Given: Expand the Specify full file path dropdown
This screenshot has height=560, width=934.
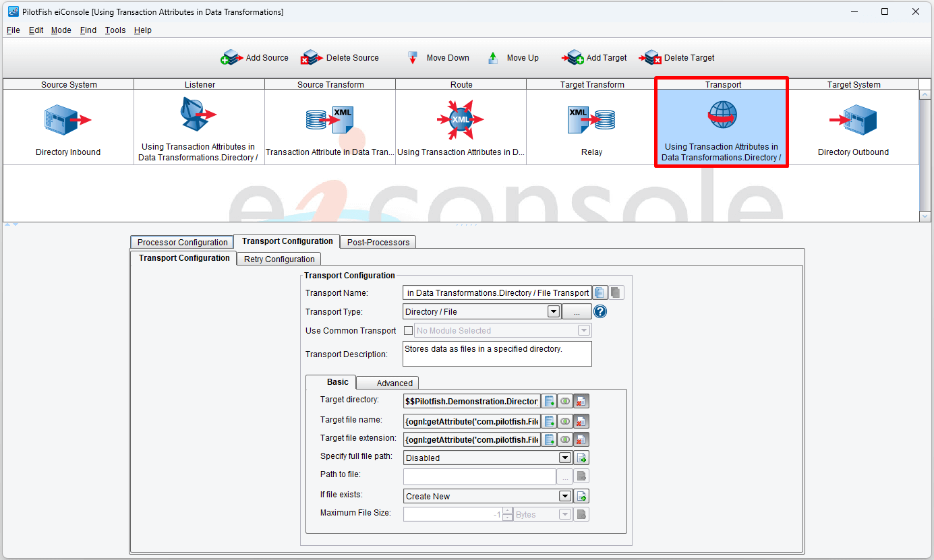Looking at the screenshot, I should point(566,458).
